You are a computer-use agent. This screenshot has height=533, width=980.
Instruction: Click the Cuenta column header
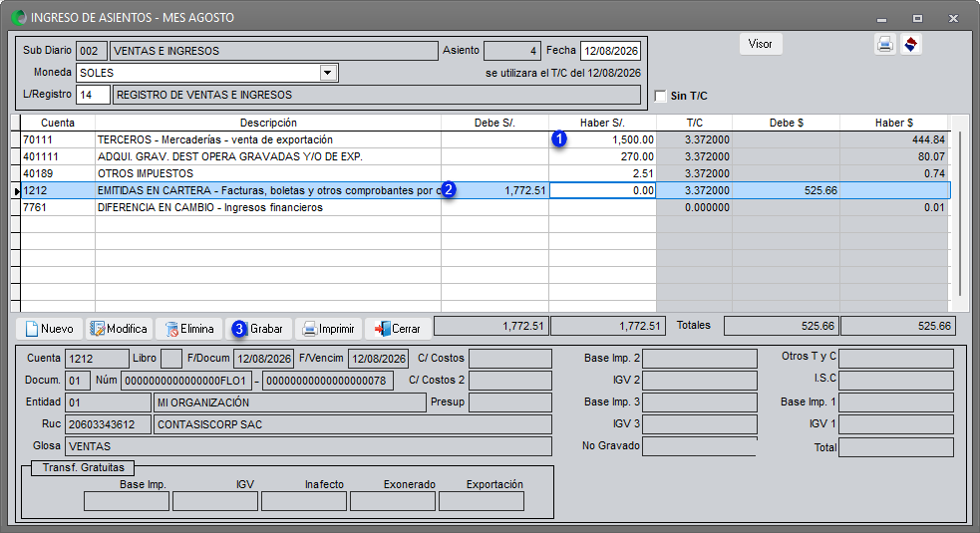58,124
